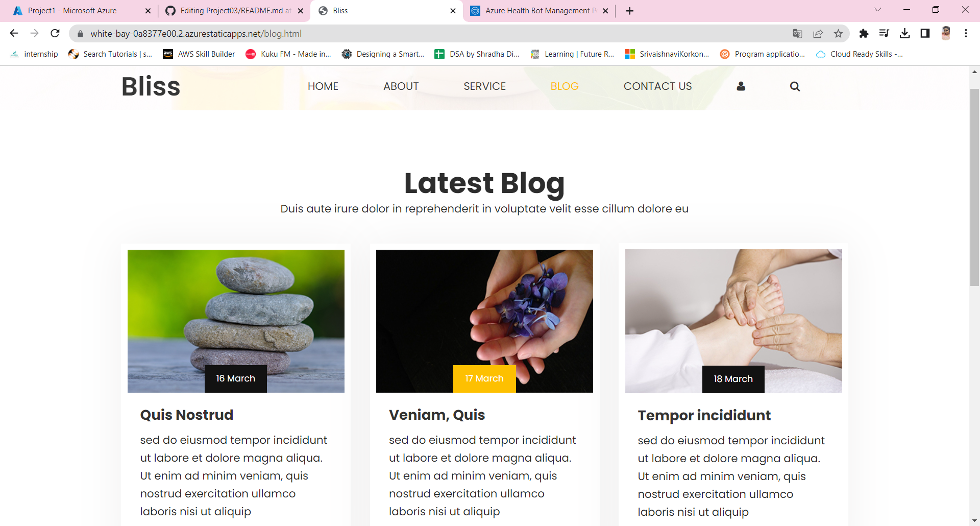Click the share page icon in the address bar
Screen dimensions: 980x526
818,33
